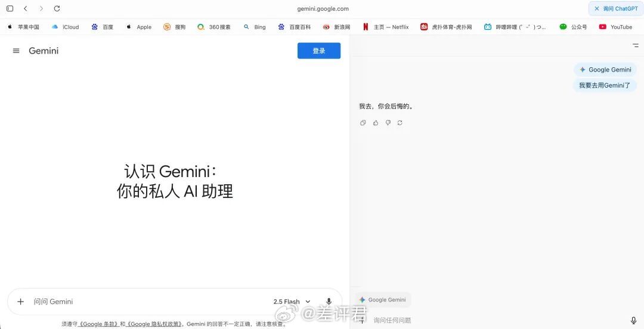Thumbs-down the ChatGPT reply
644x329 pixels.
pyautogui.click(x=388, y=123)
